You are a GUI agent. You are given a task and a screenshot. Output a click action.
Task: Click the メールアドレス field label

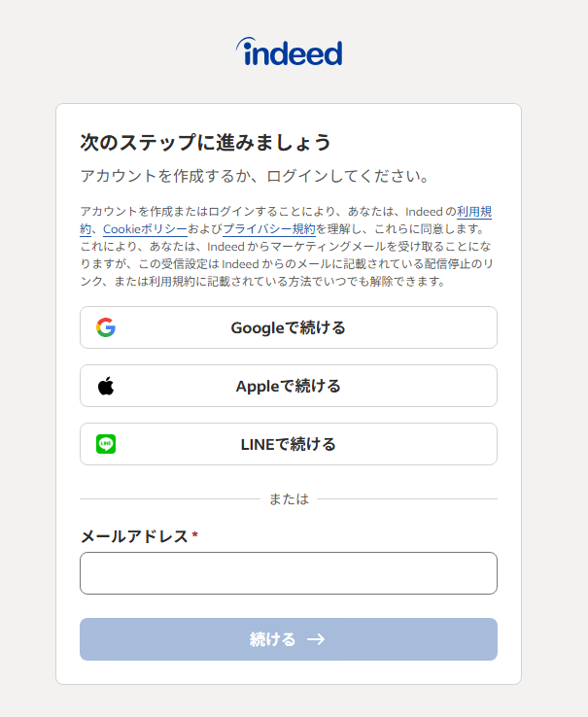pos(134,536)
